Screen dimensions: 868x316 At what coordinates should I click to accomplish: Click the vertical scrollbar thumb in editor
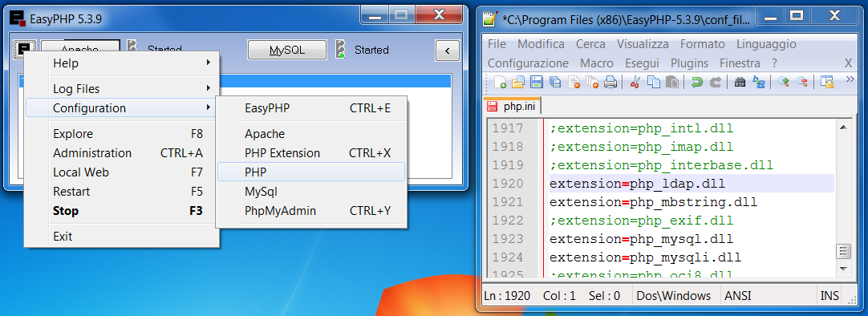point(843,251)
